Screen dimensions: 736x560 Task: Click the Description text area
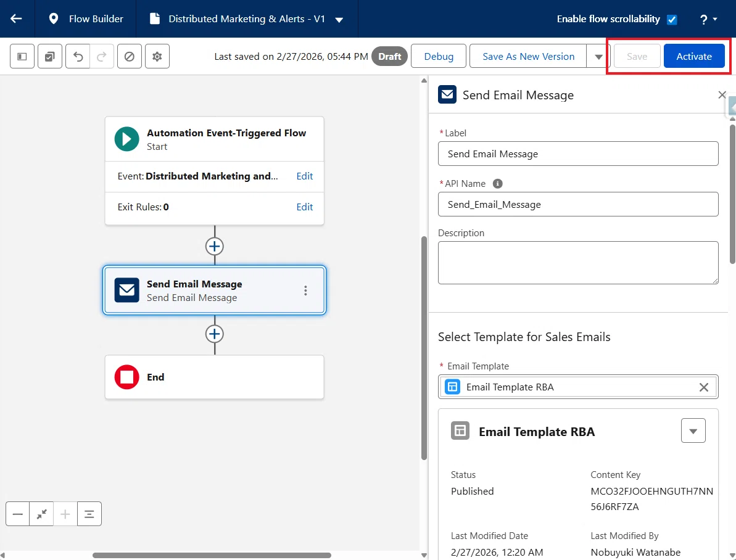point(578,263)
